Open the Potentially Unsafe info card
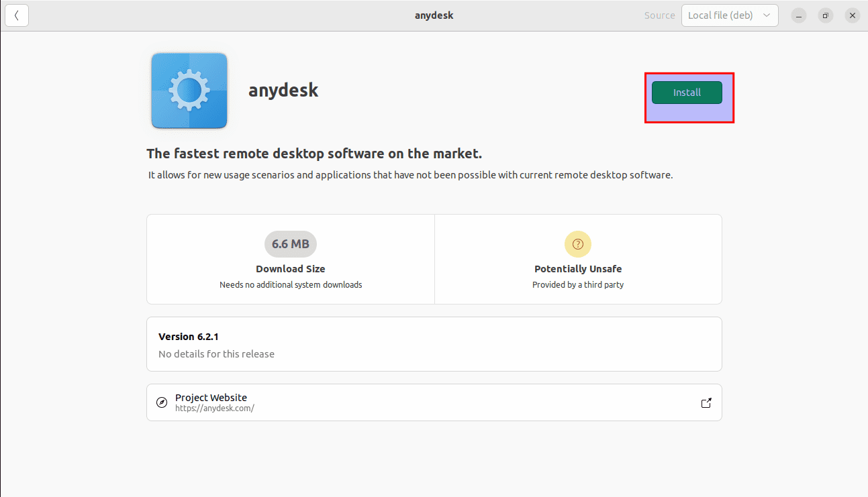Screen dimensions: 868x497 (x=578, y=260)
